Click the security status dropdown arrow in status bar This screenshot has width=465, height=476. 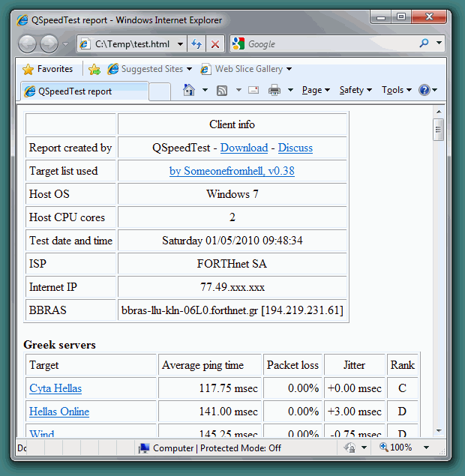click(x=364, y=448)
